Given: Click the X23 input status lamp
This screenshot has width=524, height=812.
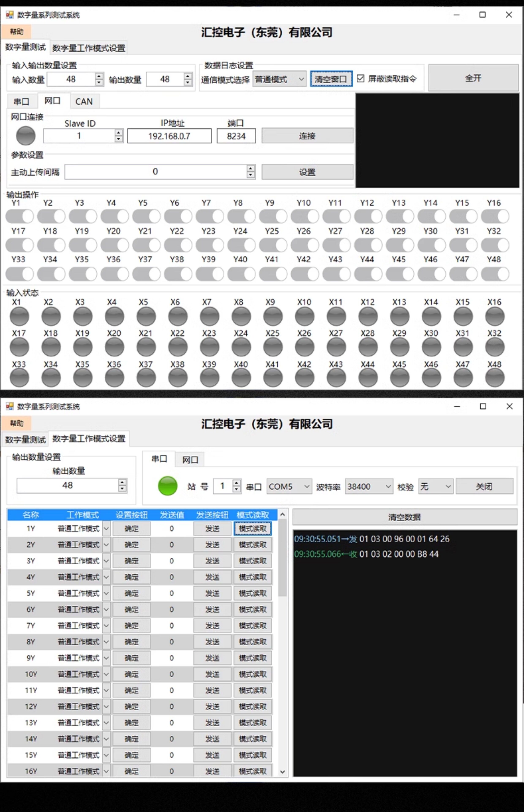Looking at the screenshot, I should tap(210, 347).
